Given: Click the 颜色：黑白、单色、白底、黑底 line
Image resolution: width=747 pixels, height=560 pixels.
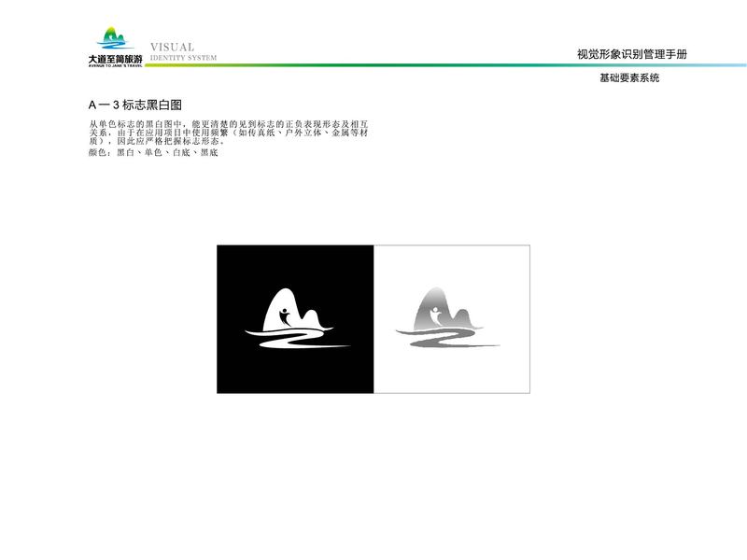Looking at the screenshot, I should coord(153,152).
